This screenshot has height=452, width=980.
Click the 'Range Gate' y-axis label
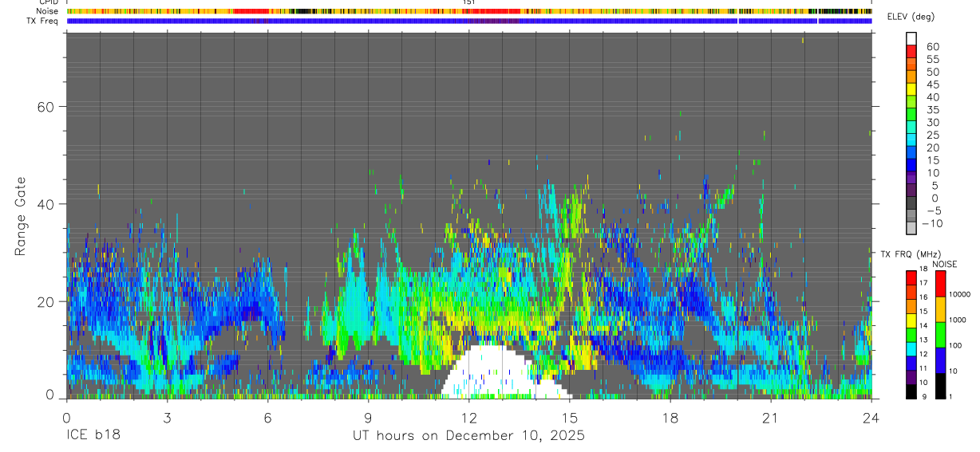pyautogui.click(x=21, y=218)
